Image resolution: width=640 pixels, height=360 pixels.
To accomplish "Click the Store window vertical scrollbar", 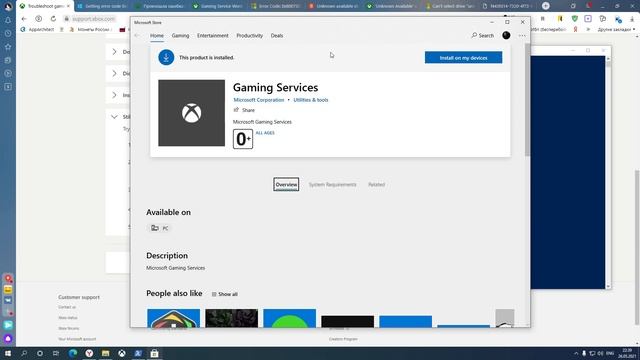I will tap(527, 100).
